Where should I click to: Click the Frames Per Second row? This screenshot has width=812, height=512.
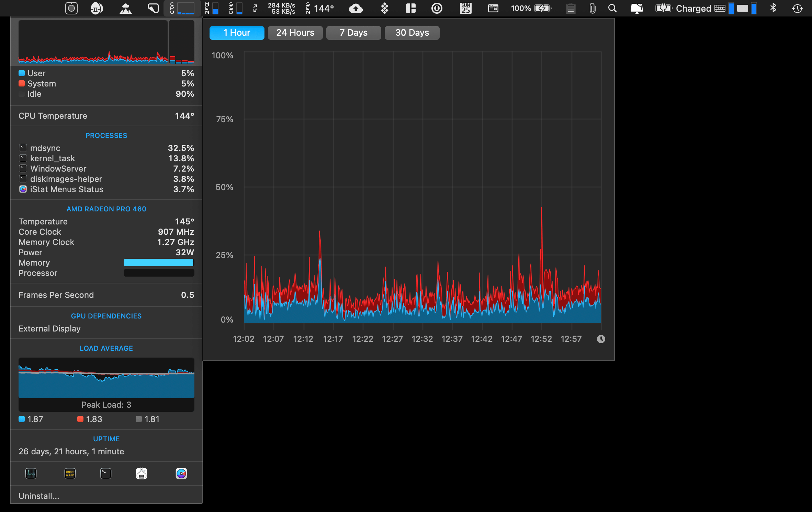click(x=106, y=295)
